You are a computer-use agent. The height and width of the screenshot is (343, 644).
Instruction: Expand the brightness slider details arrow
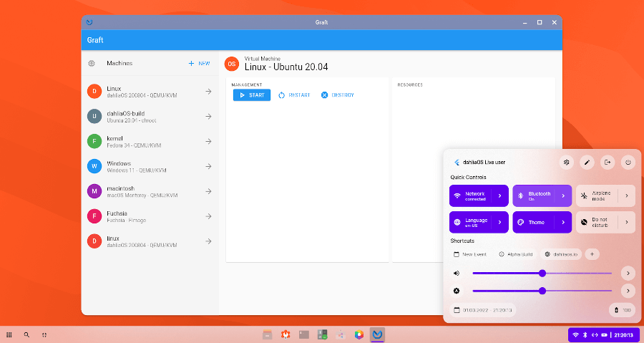(x=628, y=291)
